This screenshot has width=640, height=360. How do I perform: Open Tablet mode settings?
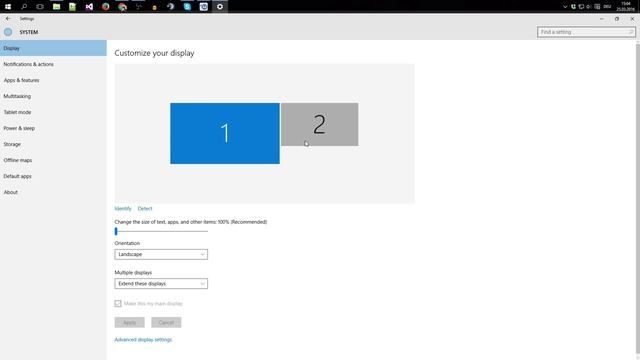tap(53, 112)
